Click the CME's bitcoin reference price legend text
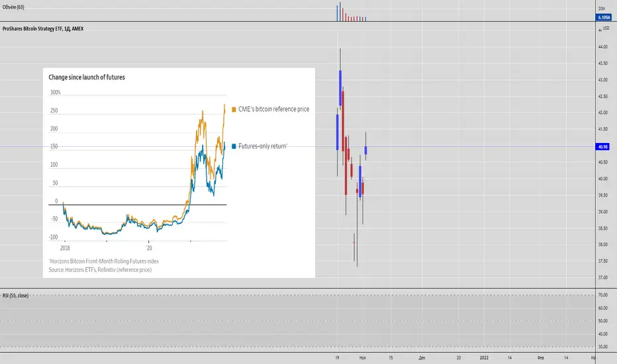This screenshot has width=617, height=364. click(273, 109)
